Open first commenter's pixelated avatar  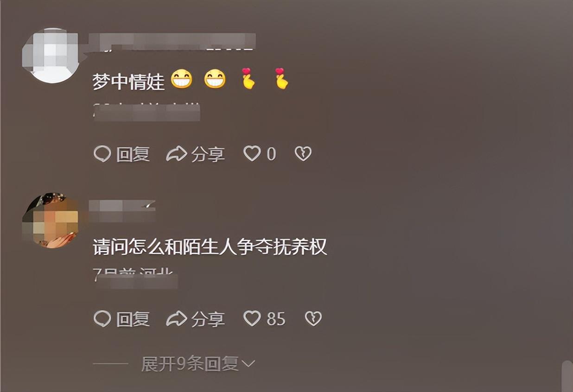coord(51,56)
